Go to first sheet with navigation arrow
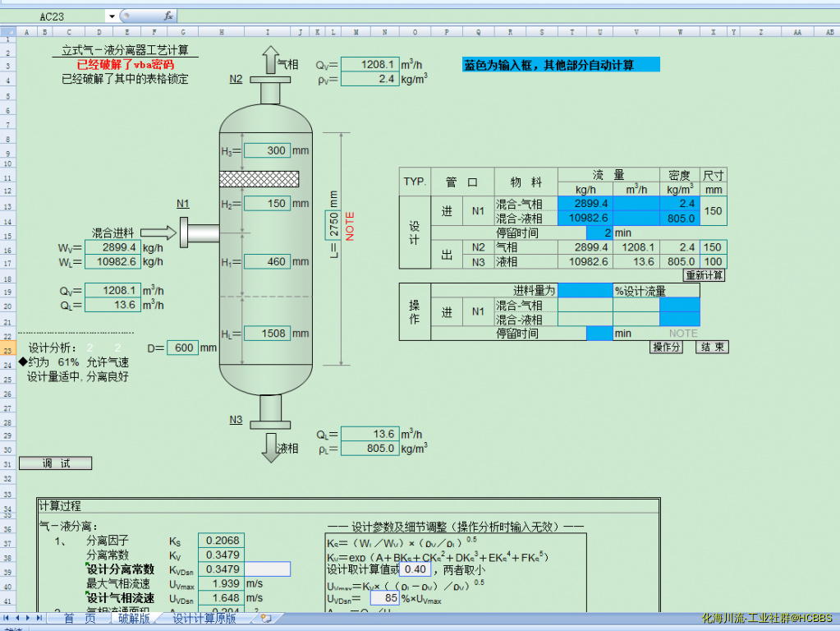840x631 pixels. 7,618
